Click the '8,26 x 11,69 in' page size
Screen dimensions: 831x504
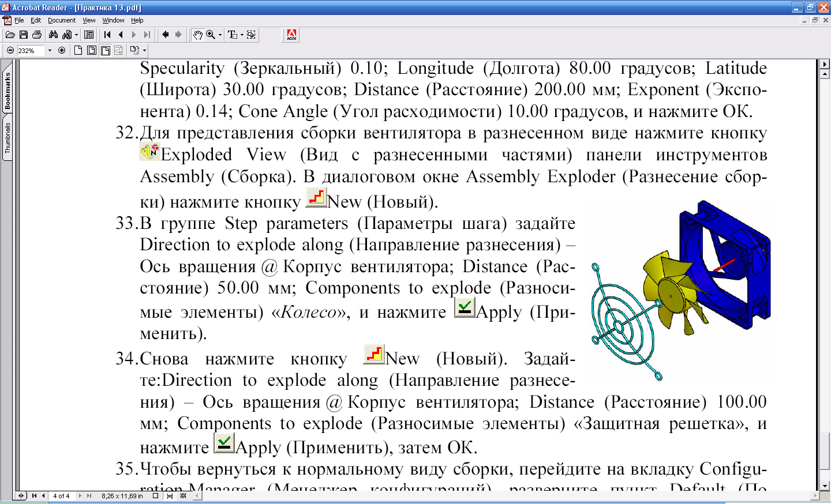click(122, 495)
